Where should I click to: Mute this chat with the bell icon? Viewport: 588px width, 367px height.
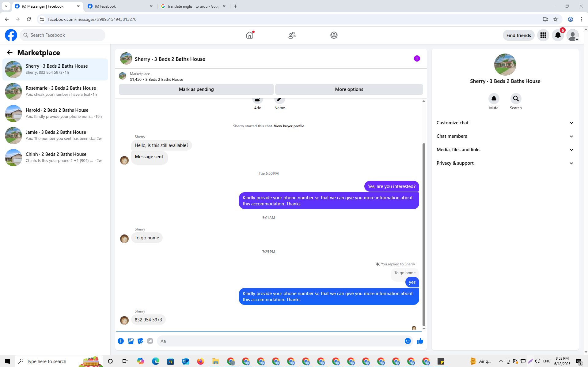[x=494, y=99]
